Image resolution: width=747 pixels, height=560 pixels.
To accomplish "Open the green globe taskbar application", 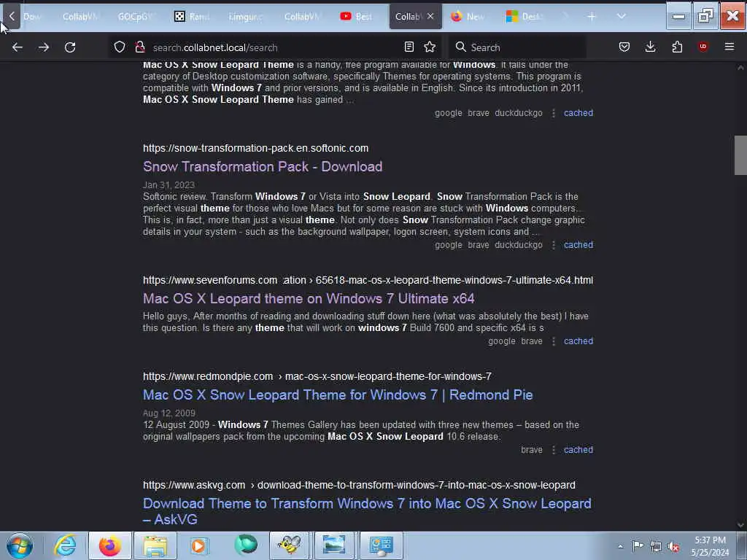I will click(x=245, y=545).
